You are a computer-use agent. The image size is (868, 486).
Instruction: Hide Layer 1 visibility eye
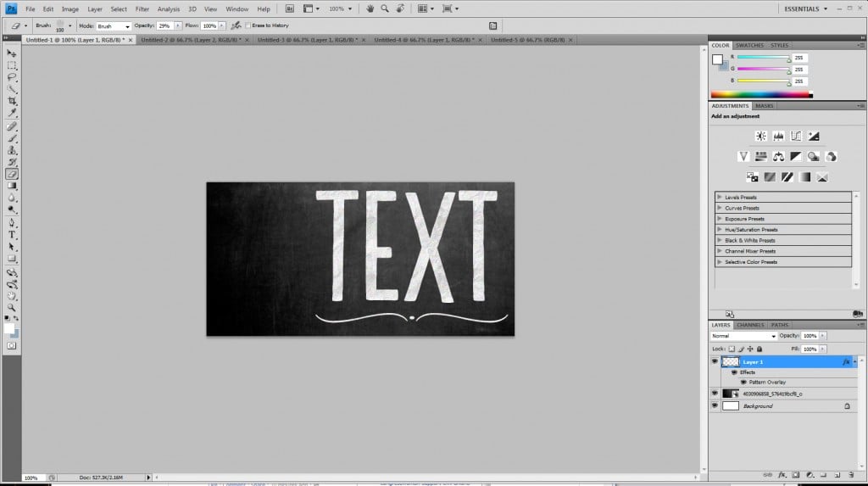coord(715,362)
